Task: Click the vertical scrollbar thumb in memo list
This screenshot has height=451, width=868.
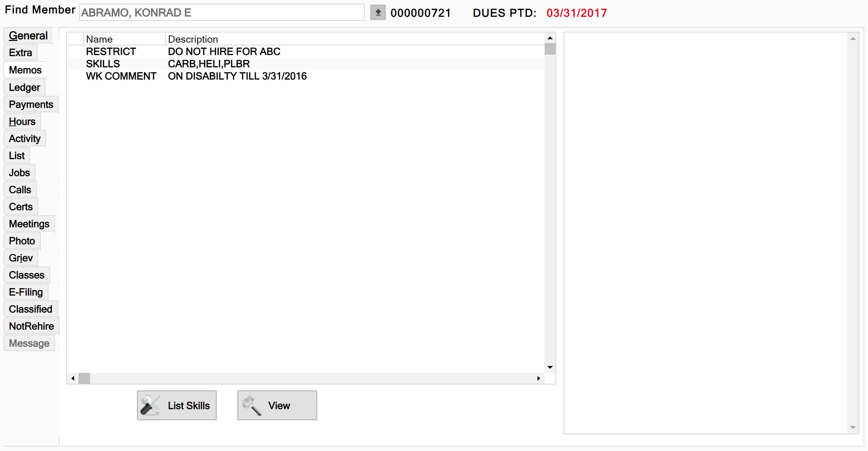Action: [550, 49]
